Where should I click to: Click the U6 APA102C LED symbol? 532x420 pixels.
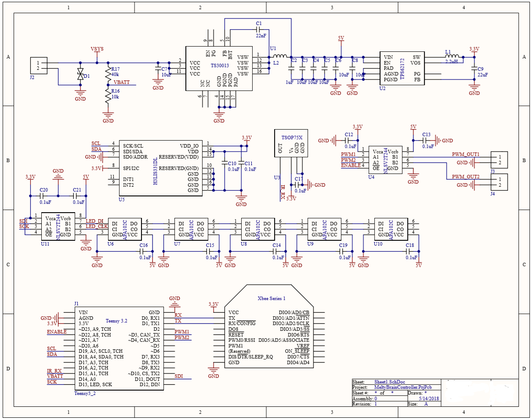(125, 229)
